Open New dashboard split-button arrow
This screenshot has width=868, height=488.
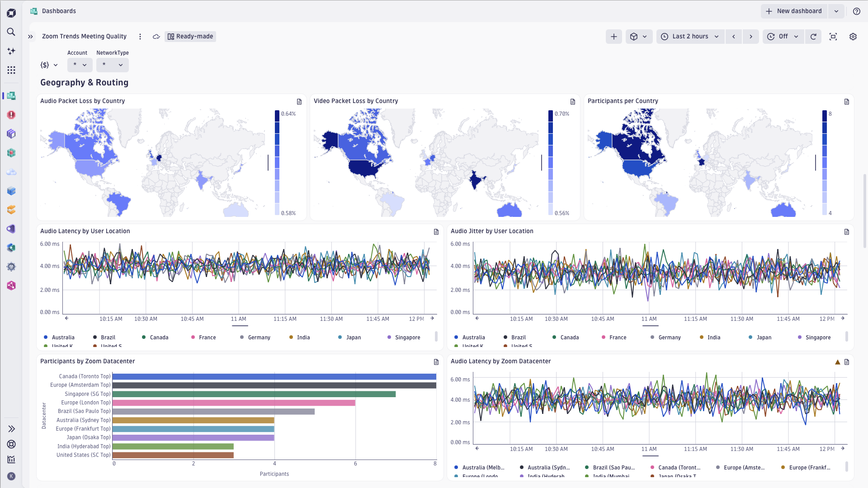pos(836,11)
